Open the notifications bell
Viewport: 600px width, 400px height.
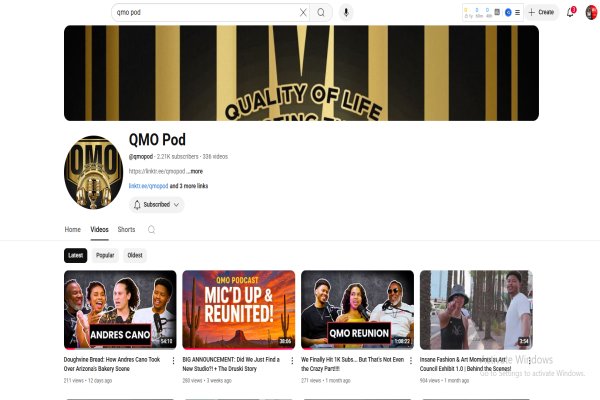click(x=570, y=12)
